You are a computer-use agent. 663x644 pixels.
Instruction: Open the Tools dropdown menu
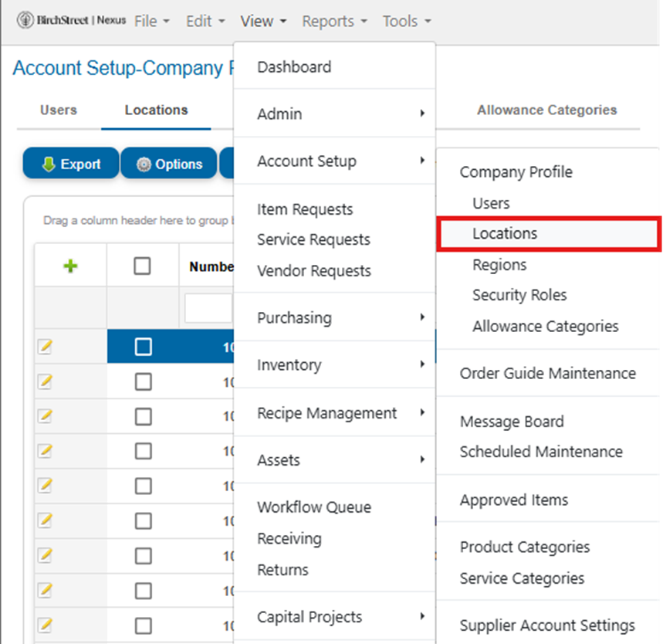(406, 21)
